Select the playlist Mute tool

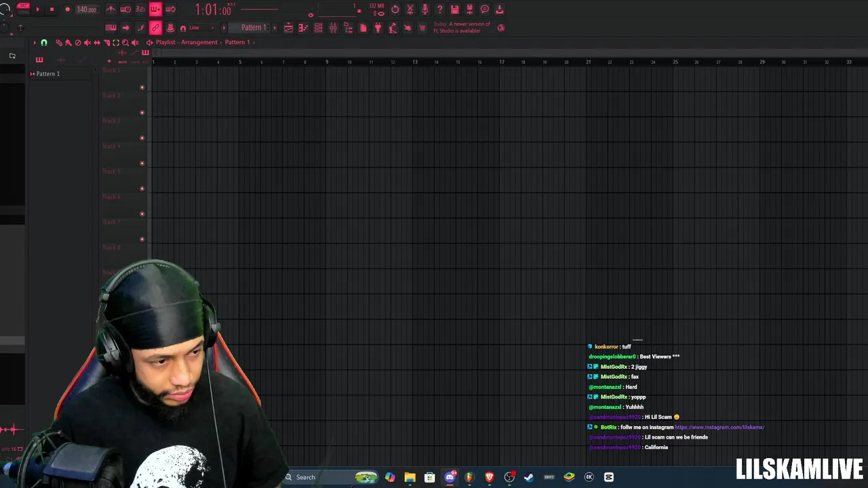pyautogui.click(x=87, y=43)
